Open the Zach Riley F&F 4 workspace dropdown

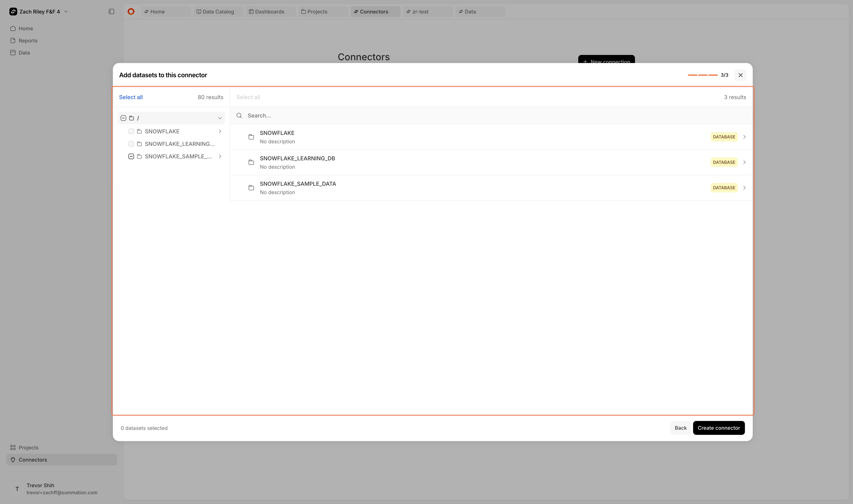(x=39, y=12)
